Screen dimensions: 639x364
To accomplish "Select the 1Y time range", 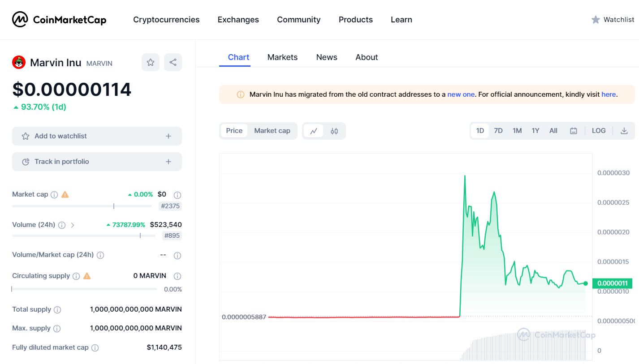I will 535,131.
